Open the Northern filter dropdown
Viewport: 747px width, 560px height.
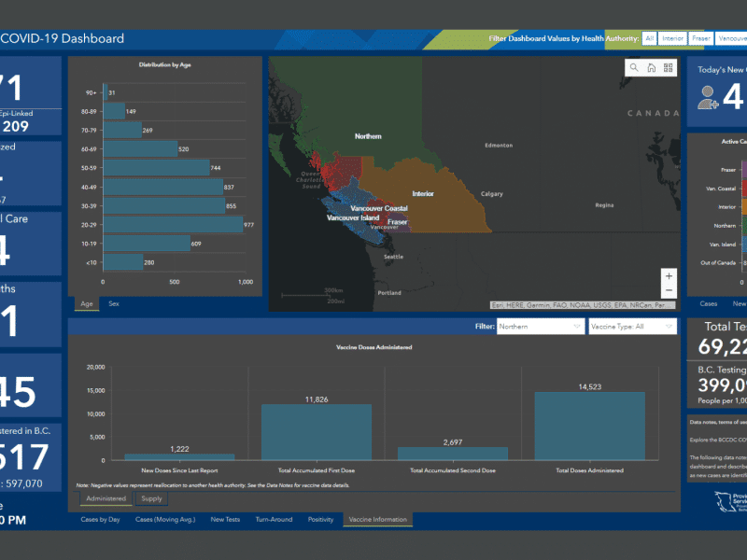[x=540, y=327]
